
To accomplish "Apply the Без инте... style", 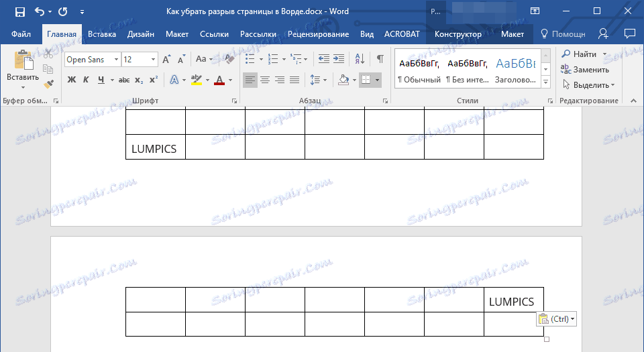I will pos(468,70).
